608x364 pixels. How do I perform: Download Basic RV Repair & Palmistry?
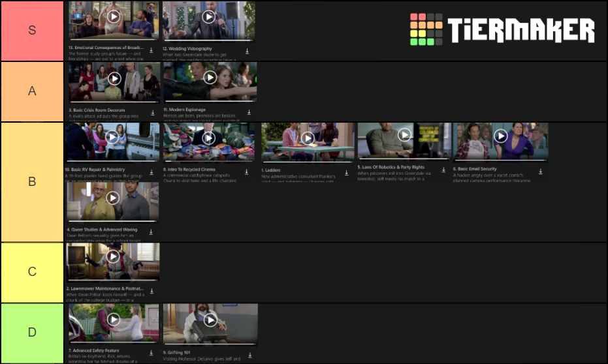tap(152, 172)
